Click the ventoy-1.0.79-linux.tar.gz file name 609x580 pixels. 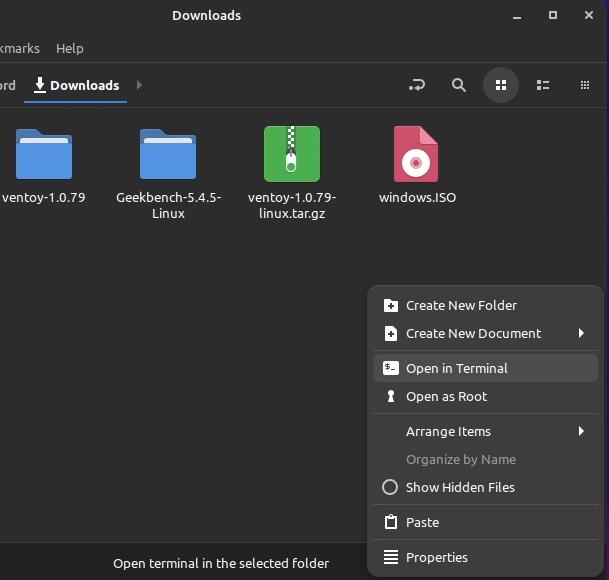pyautogui.click(x=292, y=205)
